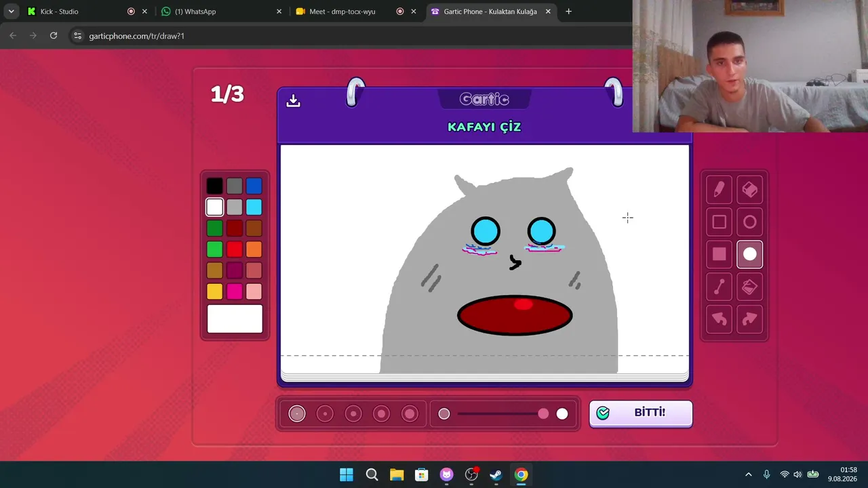
Task: Pick the light gray color swatch
Action: tap(235, 207)
